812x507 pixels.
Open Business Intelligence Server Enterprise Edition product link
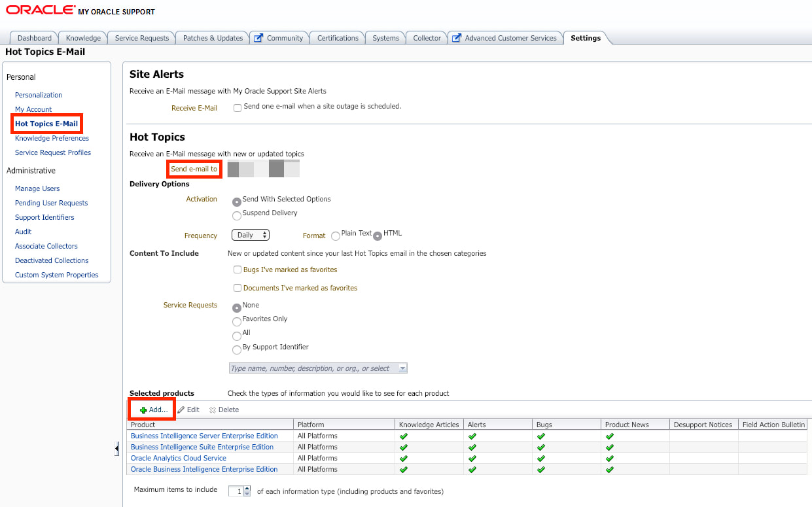click(x=204, y=436)
